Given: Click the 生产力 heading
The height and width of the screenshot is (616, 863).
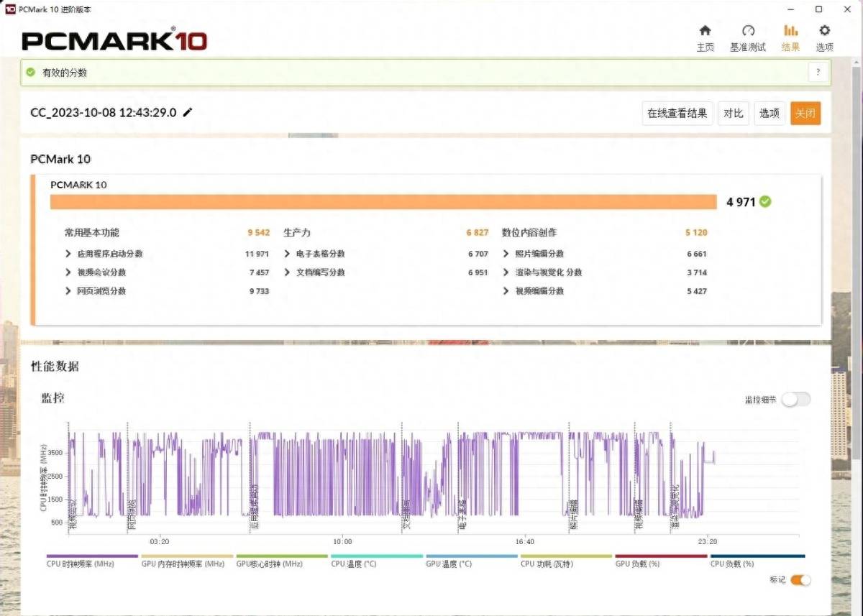Looking at the screenshot, I should (297, 233).
